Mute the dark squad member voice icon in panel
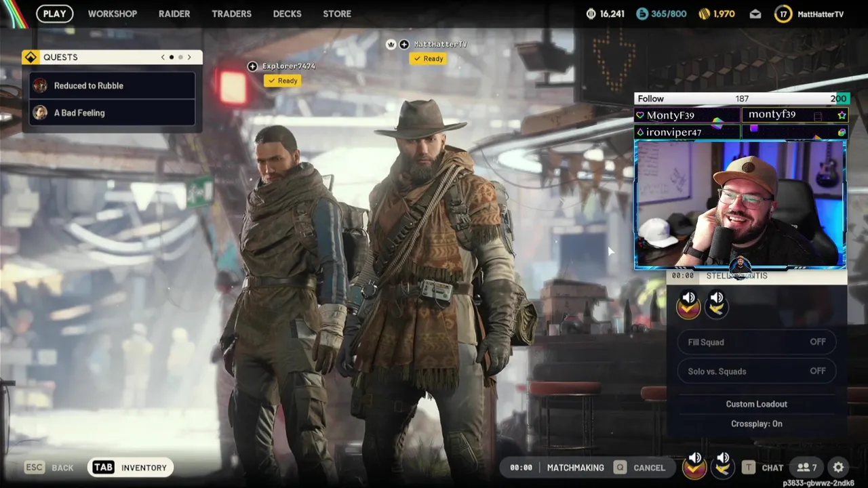Screen dimensions: 868x488 click(717, 304)
